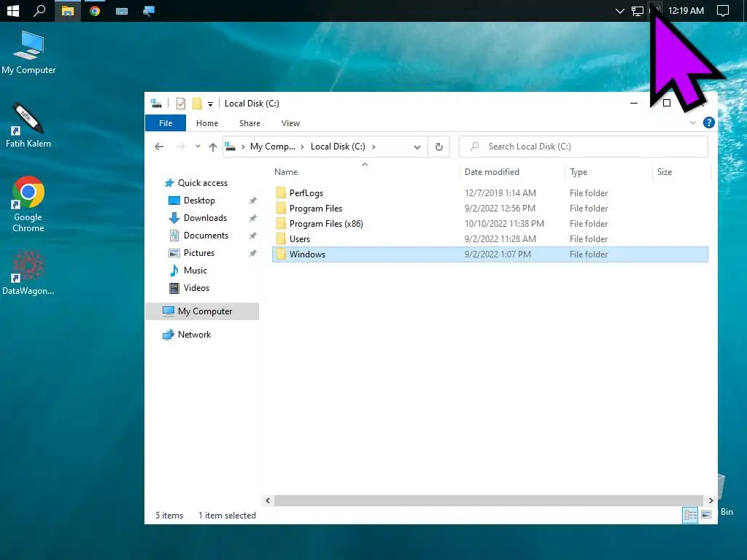The image size is (747, 560).
Task: Open the address bar history dropdown
Action: 417,147
